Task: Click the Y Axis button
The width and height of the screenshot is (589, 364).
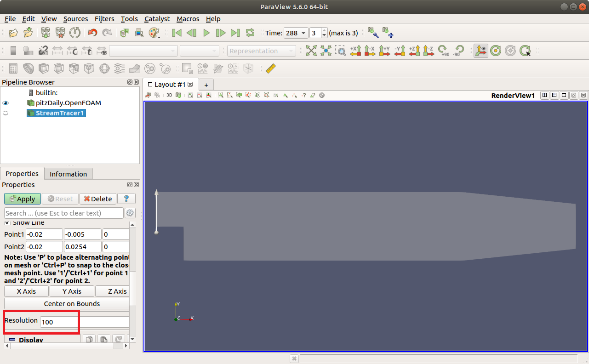Action: pyautogui.click(x=72, y=291)
